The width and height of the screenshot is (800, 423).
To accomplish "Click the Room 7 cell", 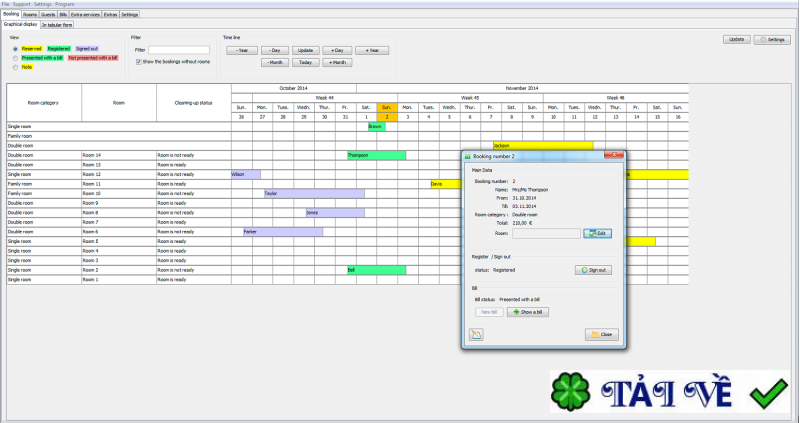I will pyautogui.click(x=119, y=222).
